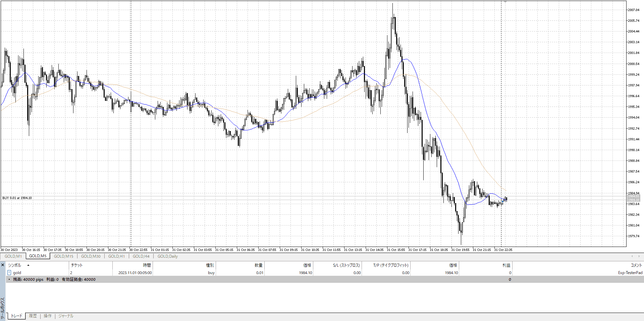644x321 pixels.
Task: Switch to the GOLD,H1 chart tab
Action: pos(116,256)
